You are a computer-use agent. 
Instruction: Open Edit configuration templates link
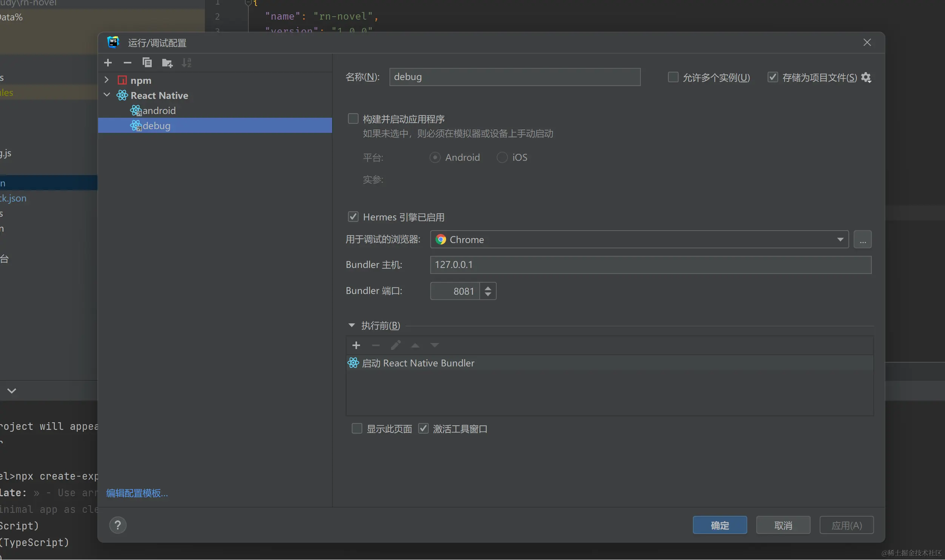click(x=137, y=493)
